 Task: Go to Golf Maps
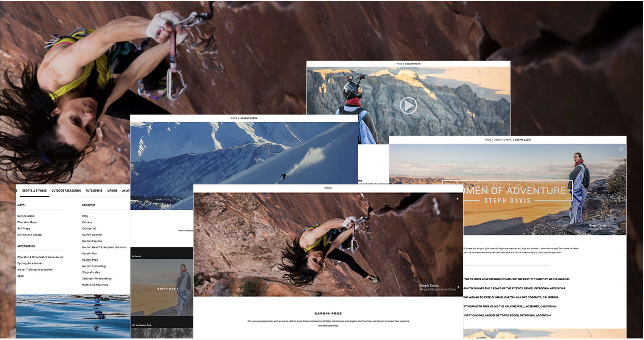(x=24, y=228)
